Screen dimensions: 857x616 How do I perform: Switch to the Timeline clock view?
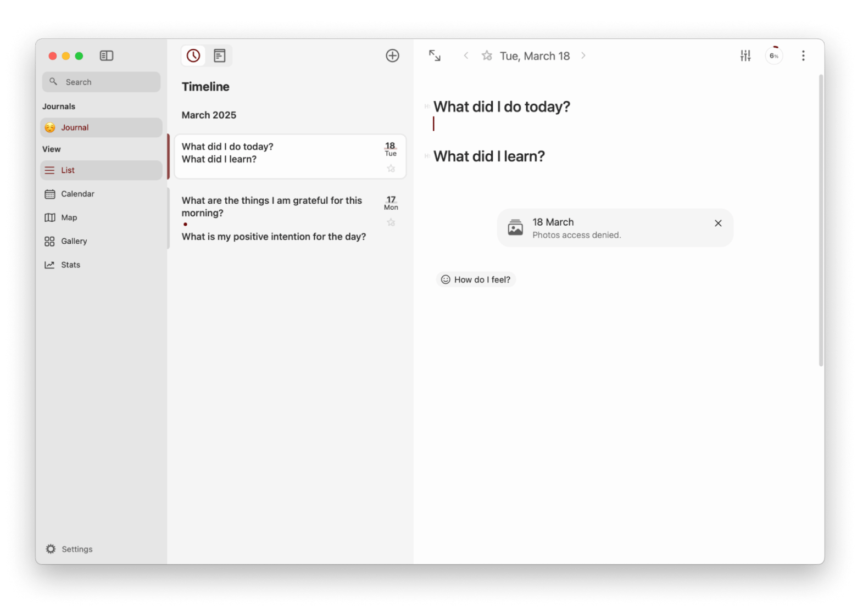point(193,55)
